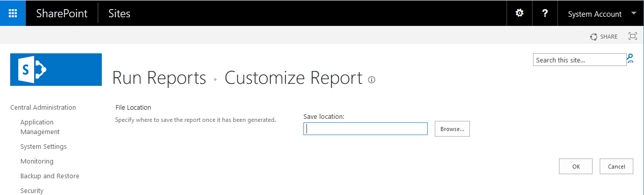
Task: Expand the System Account dropdown arrow
Action: click(633, 14)
